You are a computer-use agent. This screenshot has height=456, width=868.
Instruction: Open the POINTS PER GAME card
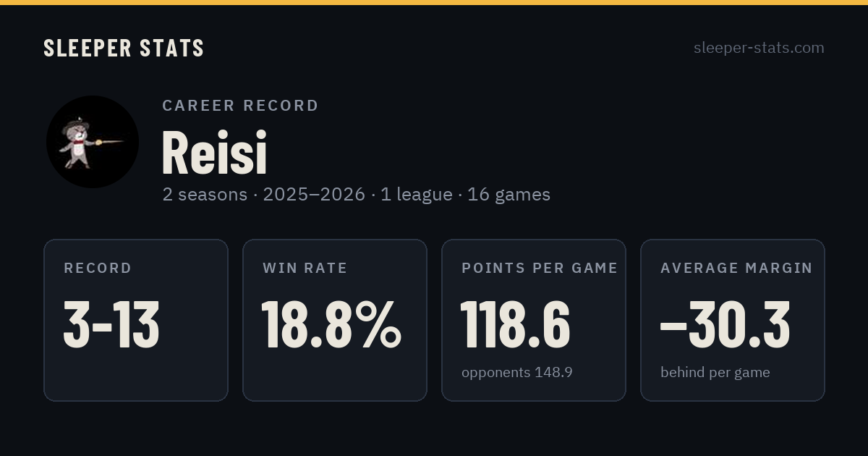pos(534,320)
